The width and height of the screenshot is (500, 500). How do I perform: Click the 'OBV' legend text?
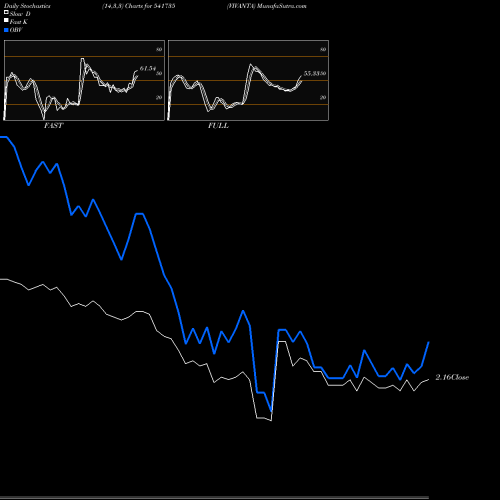16,30
